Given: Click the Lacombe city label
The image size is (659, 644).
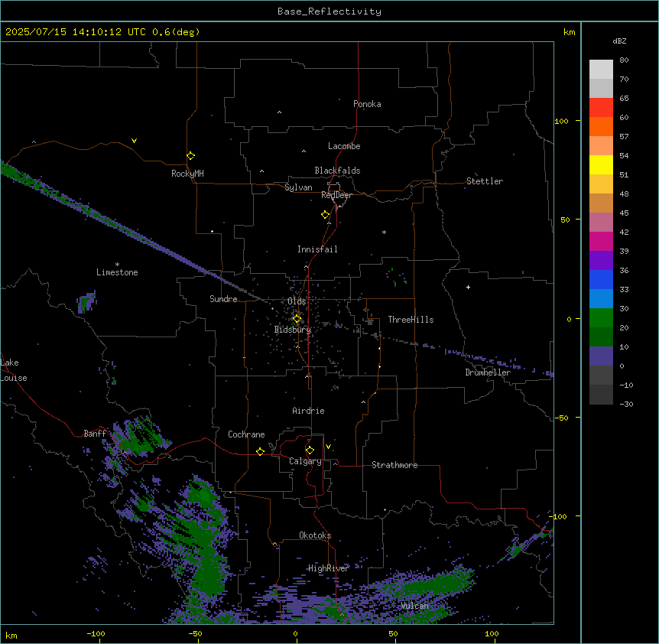Looking at the screenshot, I should [x=344, y=146].
